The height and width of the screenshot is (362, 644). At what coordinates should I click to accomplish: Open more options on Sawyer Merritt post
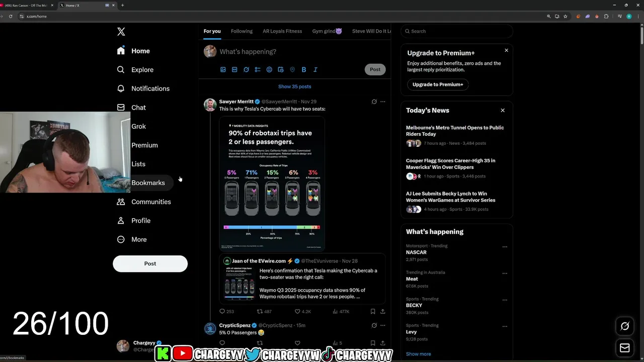383,102
